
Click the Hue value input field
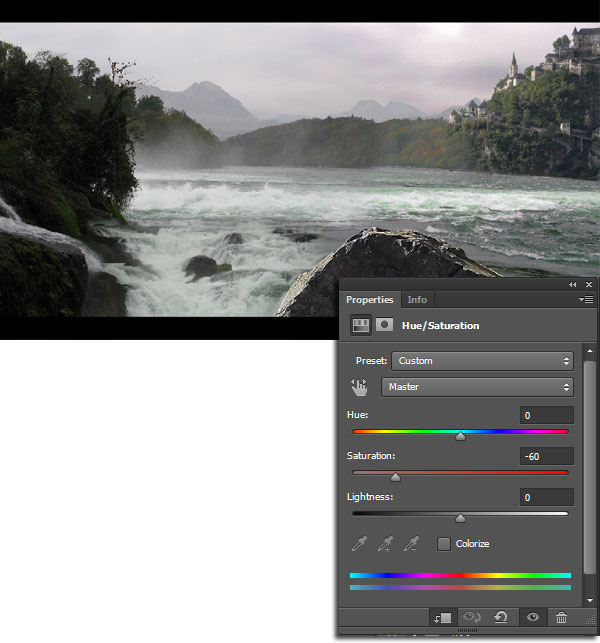pyautogui.click(x=546, y=415)
